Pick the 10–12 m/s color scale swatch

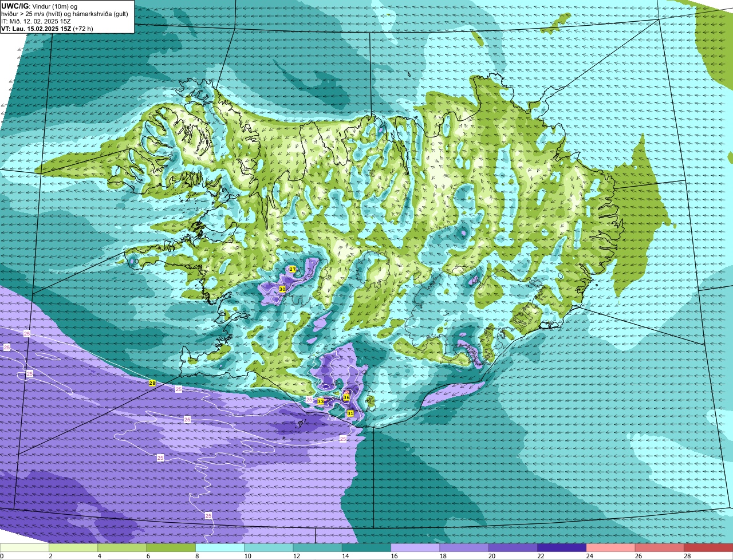[x=269, y=547]
